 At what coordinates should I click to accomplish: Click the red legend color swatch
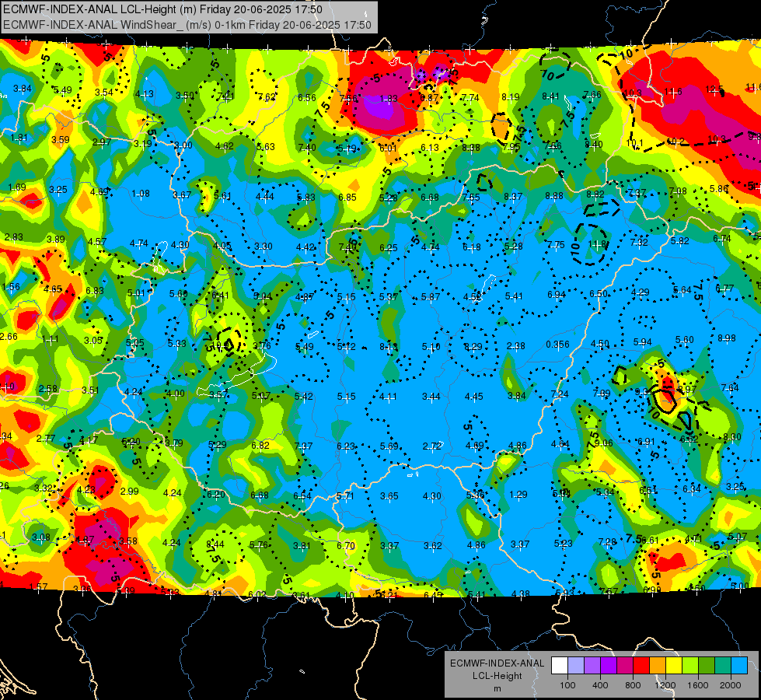pyautogui.click(x=641, y=666)
